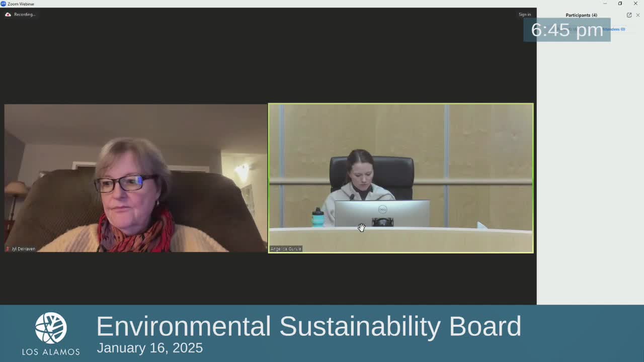The image size is (644, 362).
Task: Click the Environmental Sustainability Board title
Action: click(x=308, y=326)
